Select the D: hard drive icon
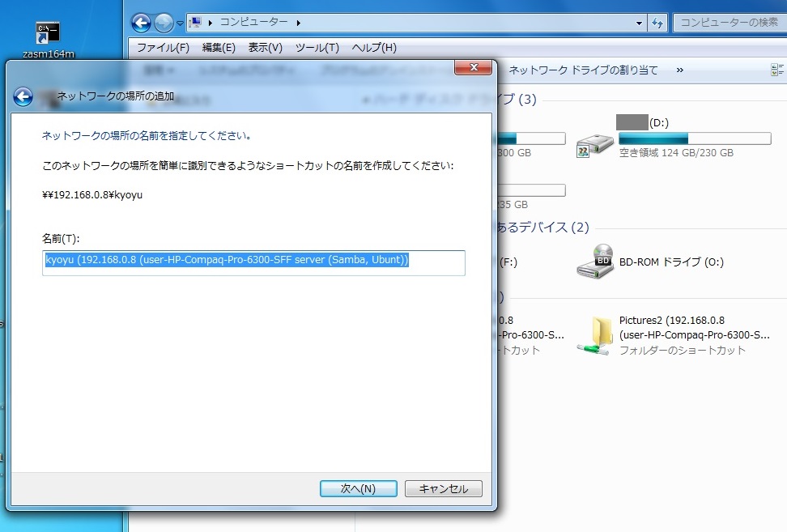The width and height of the screenshot is (787, 532). (x=594, y=145)
